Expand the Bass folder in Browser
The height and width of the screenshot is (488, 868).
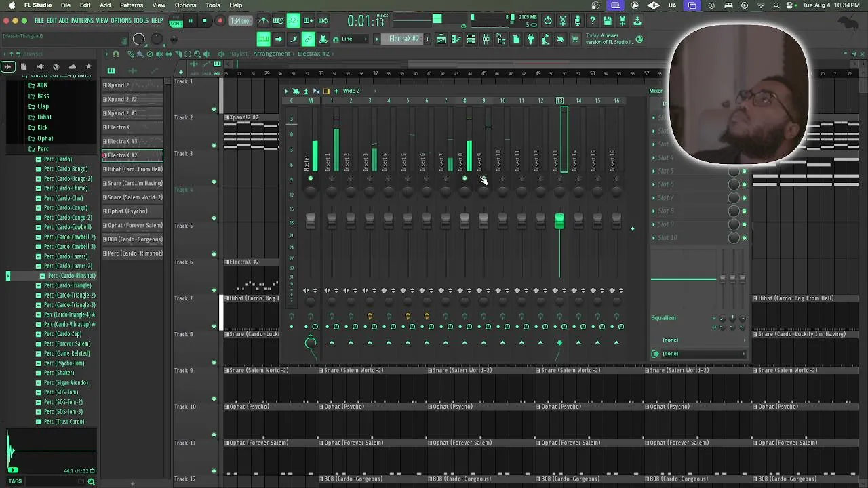point(43,96)
